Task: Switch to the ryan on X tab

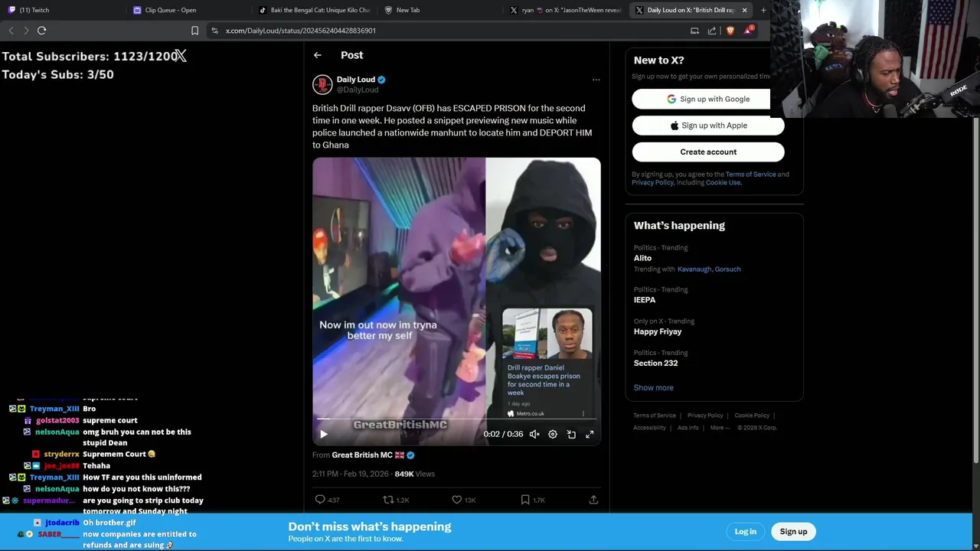Action: (565, 10)
